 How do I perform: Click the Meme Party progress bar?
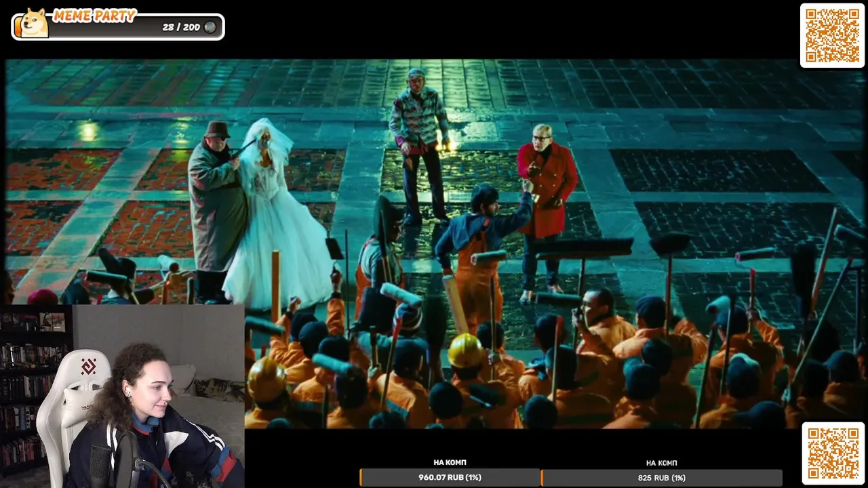point(119,27)
